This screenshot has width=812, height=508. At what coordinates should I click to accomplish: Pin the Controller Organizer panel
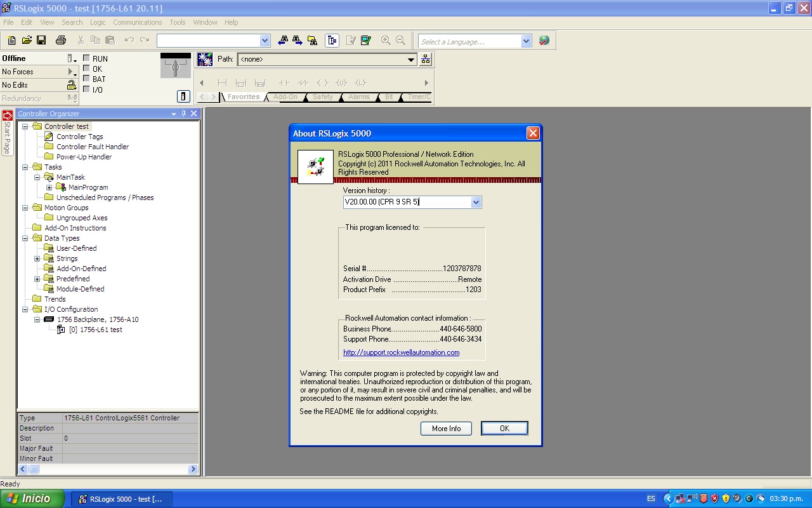click(x=184, y=114)
